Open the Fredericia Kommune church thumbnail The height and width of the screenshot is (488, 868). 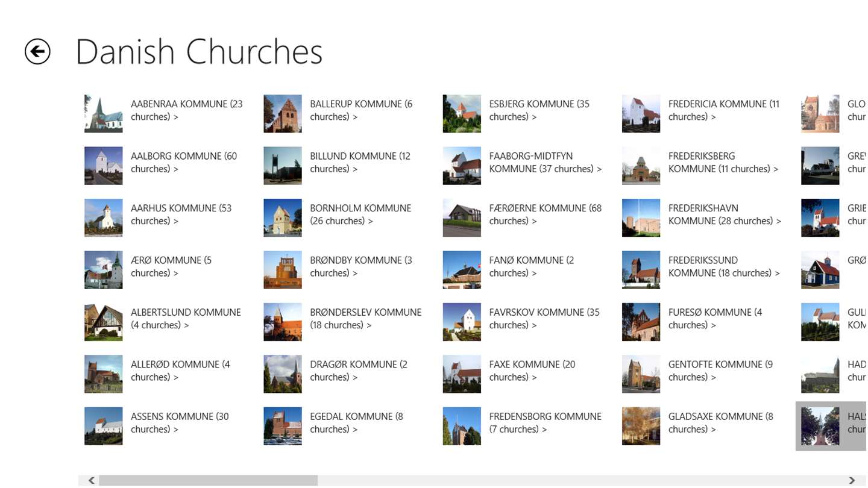[641, 114]
